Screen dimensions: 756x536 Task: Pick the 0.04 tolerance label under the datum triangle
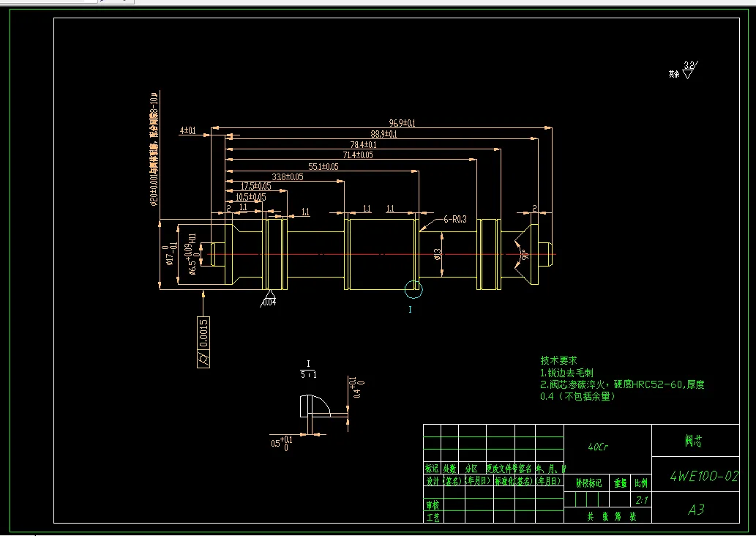(x=269, y=302)
